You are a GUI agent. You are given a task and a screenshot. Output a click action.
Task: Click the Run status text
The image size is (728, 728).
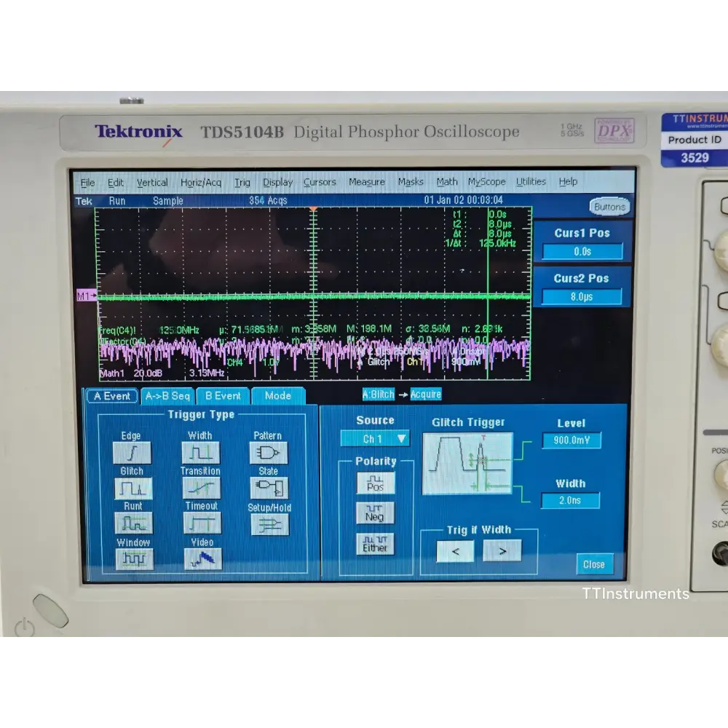pos(117,201)
